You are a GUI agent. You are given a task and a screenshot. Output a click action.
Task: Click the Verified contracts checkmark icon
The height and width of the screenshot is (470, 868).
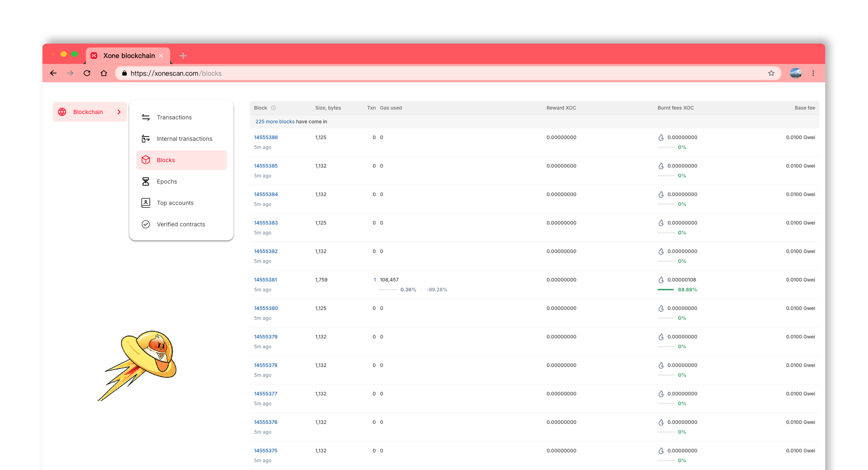point(146,224)
